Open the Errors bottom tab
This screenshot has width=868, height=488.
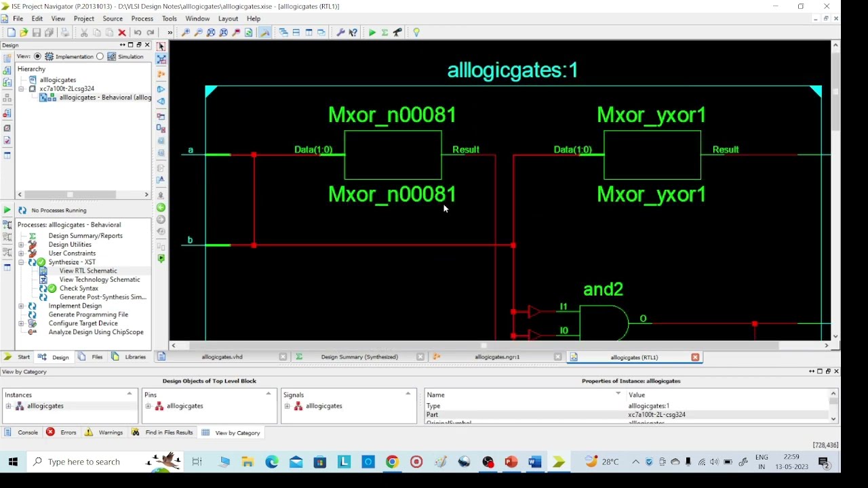[62, 432]
